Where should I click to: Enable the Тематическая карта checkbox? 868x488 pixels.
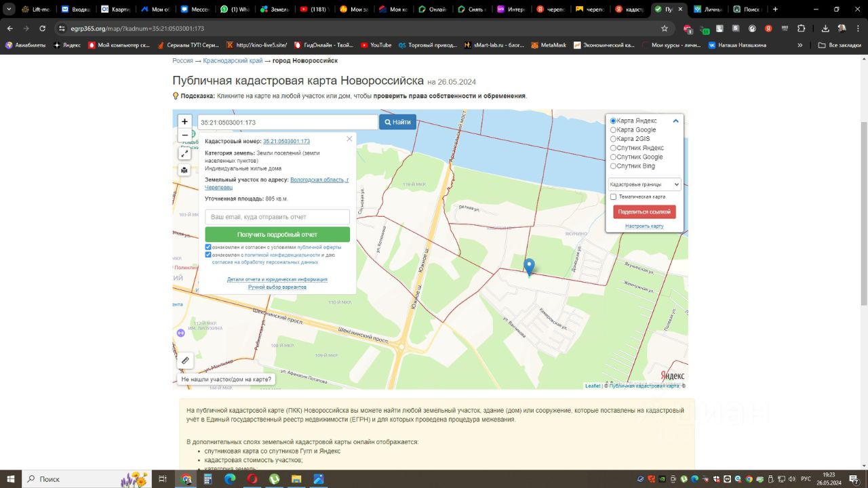613,197
